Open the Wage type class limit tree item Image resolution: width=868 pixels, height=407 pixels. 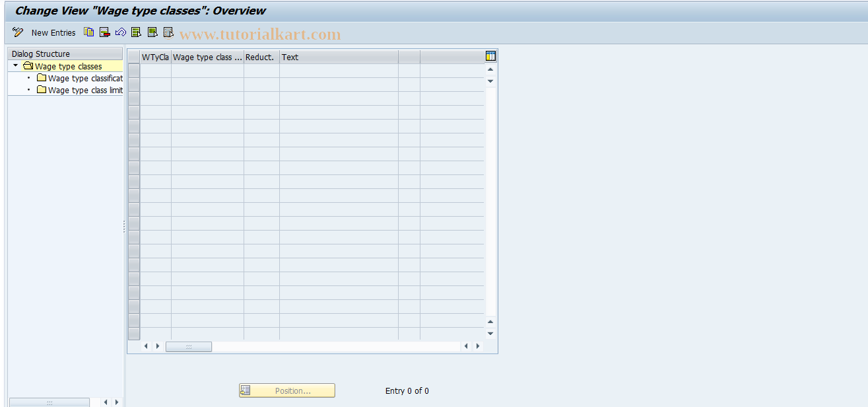(85, 91)
